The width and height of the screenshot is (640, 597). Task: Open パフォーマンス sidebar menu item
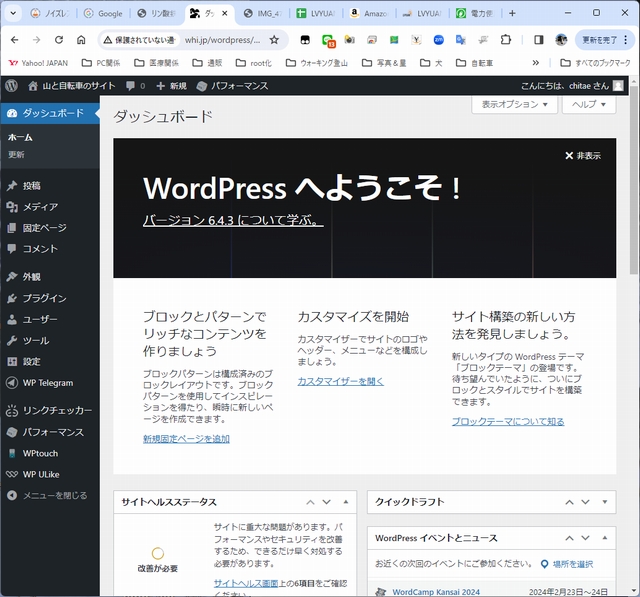50,432
